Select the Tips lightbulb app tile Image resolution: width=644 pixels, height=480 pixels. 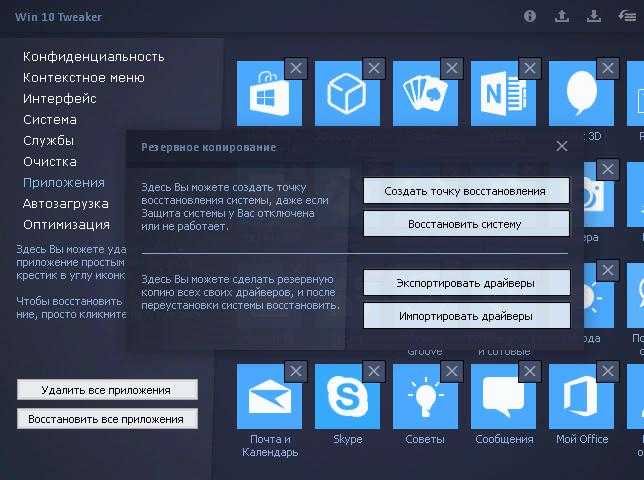pyautogui.click(x=425, y=396)
